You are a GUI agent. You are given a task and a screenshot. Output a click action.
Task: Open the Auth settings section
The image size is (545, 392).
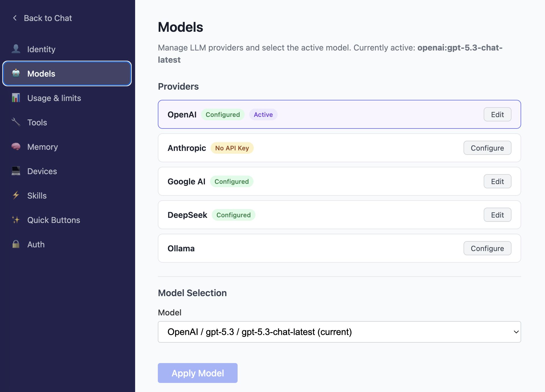pyautogui.click(x=67, y=244)
